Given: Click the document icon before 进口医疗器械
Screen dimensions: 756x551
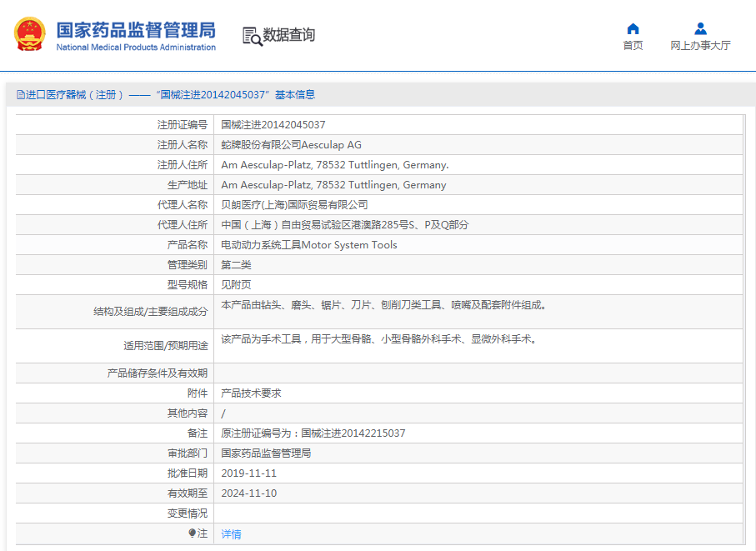Looking at the screenshot, I should tap(20, 95).
